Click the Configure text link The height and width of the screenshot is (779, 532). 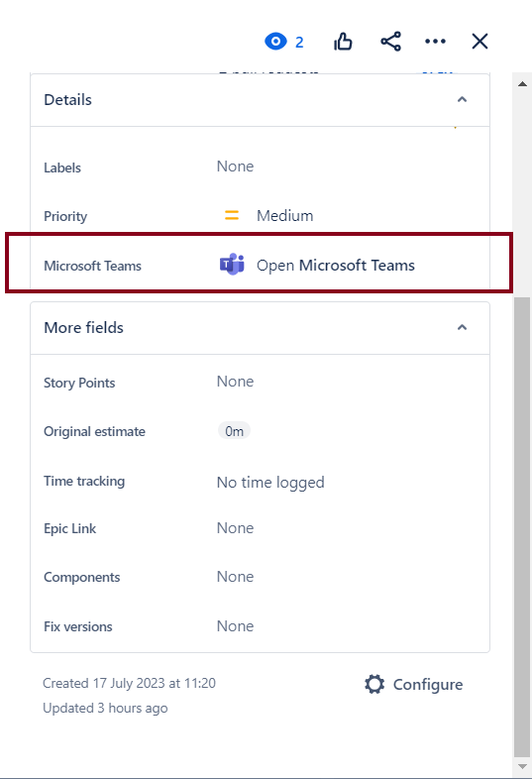point(428,685)
